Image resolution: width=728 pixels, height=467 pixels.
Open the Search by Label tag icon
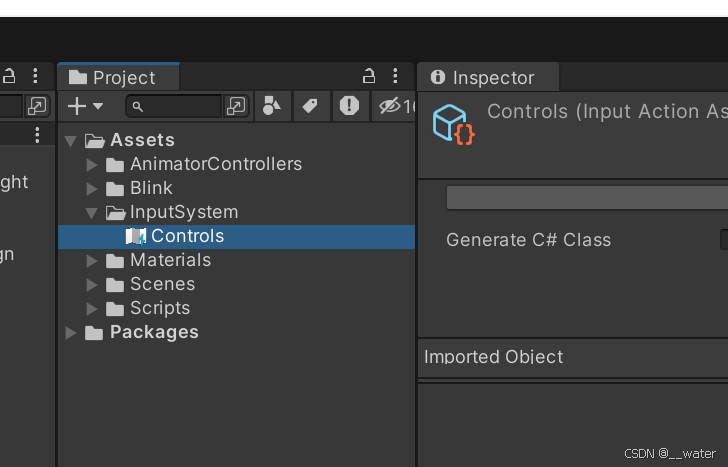(310, 106)
